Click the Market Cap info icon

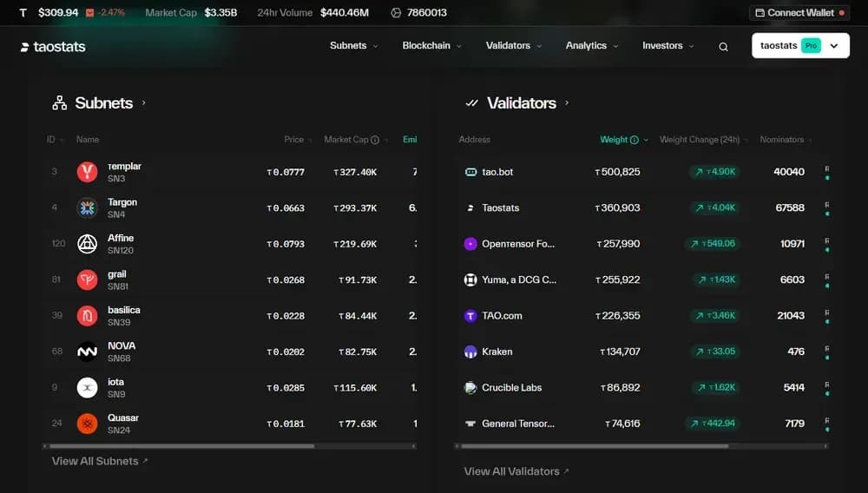(x=375, y=140)
